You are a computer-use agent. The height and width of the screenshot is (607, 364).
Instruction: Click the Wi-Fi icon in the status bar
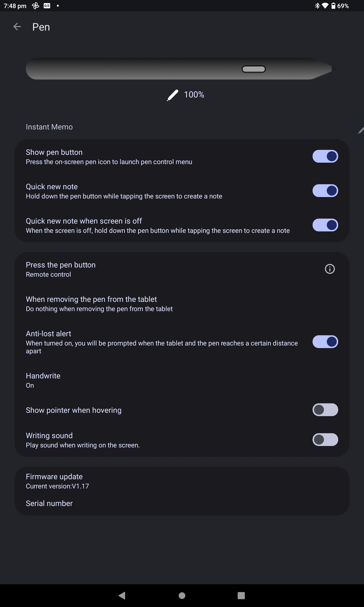[325, 5]
